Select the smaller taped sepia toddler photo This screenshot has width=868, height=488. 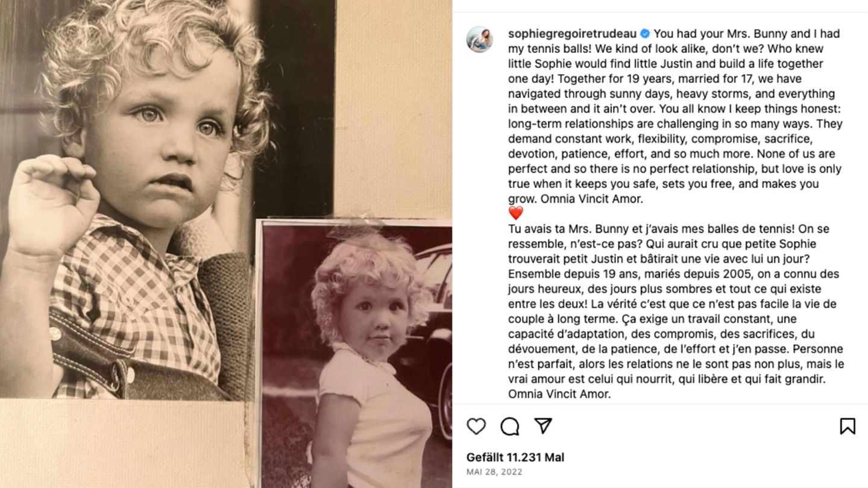pos(356,355)
